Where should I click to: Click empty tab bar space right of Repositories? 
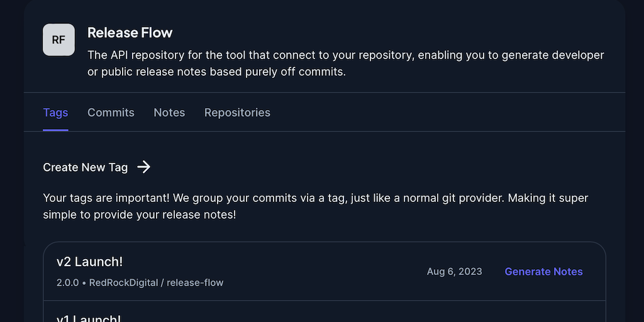click(440, 113)
